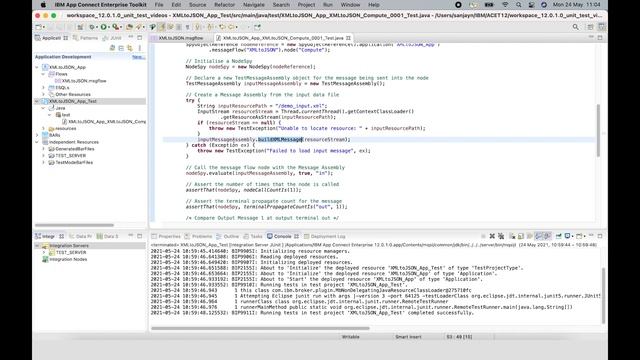Expand the ESQLs folder node
The image size is (640, 360).
click(43, 88)
